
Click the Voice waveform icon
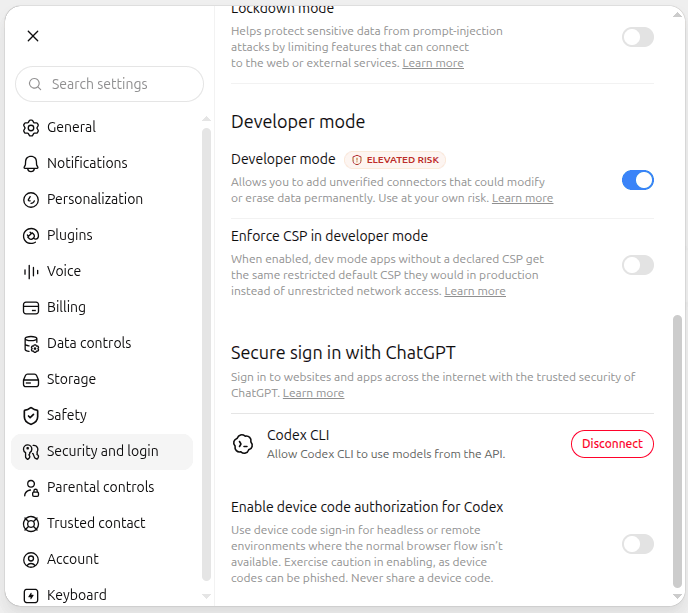[x=31, y=271]
